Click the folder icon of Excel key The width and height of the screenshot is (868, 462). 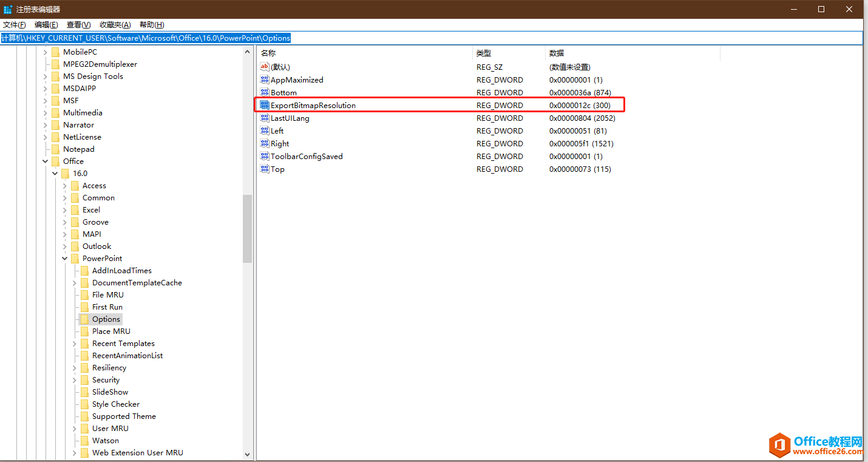[x=75, y=209]
